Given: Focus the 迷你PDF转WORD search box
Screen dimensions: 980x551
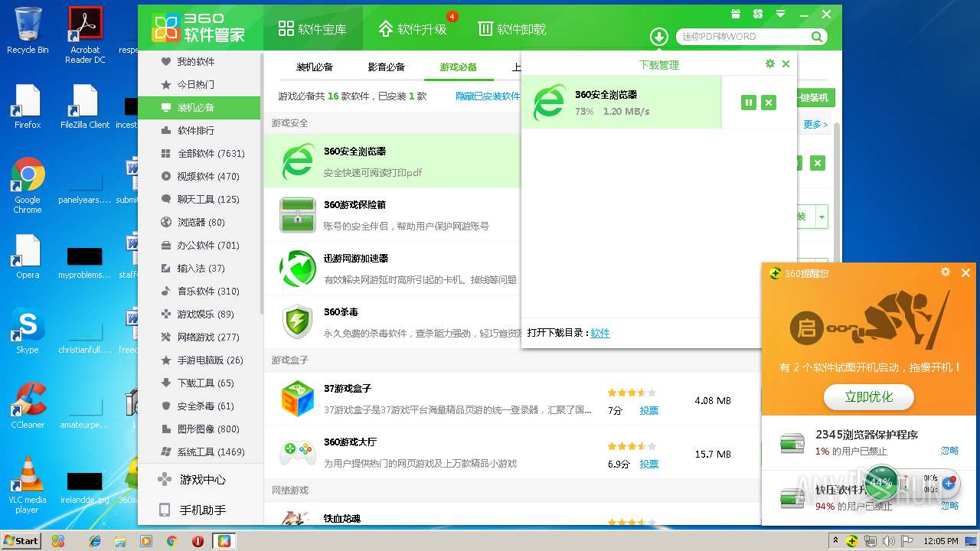Looking at the screenshot, I should click(x=743, y=36).
